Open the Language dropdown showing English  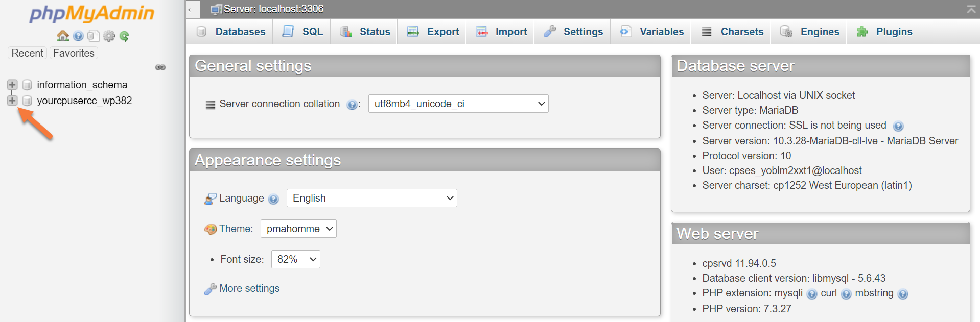pos(371,198)
